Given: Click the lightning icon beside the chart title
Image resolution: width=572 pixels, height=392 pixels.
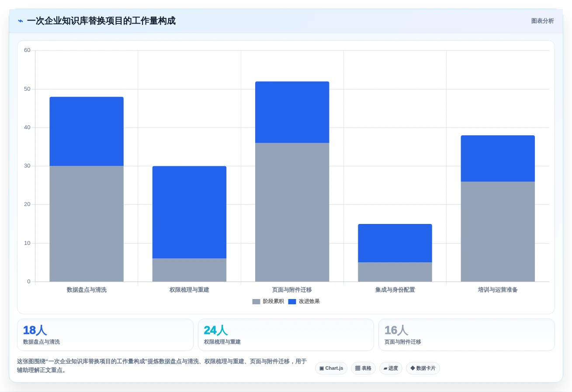Looking at the screenshot, I should 21,21.
